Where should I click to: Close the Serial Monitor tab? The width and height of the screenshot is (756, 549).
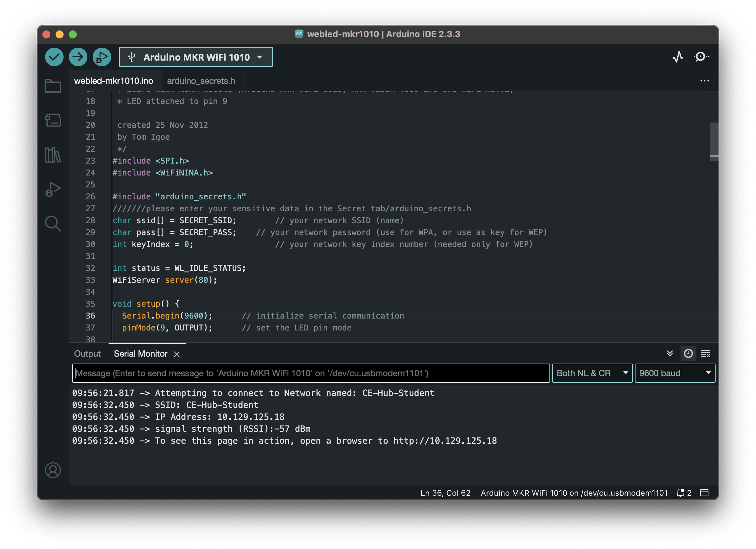point(177,354)
